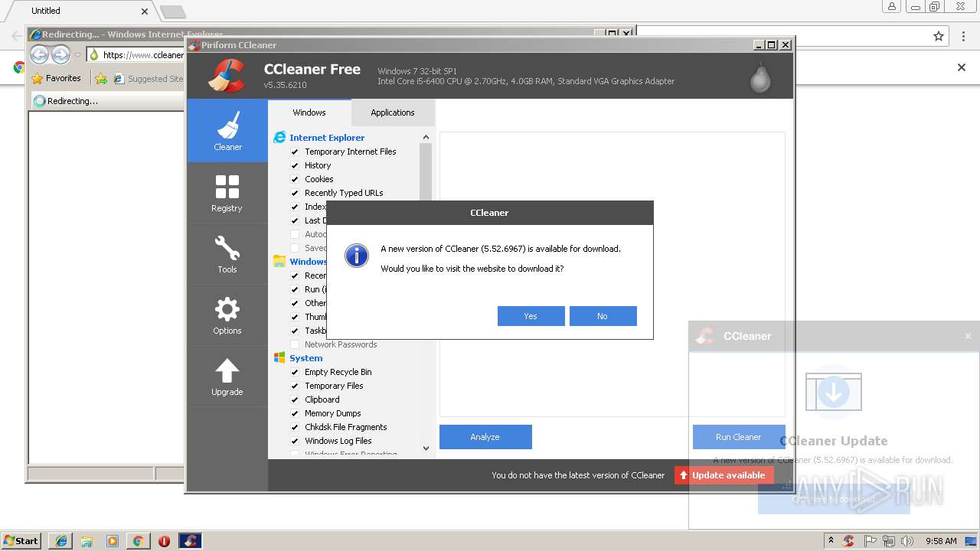Open the Registry section
The image size is (980, 551).
pos(227,192)
